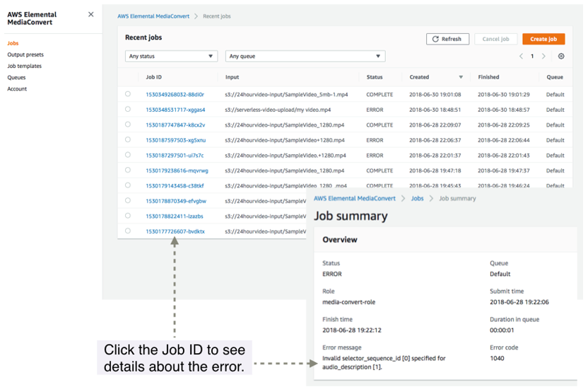Click Jobs breadcrumb in Job summary
The image size is (588, 392).
pos(417,199)
